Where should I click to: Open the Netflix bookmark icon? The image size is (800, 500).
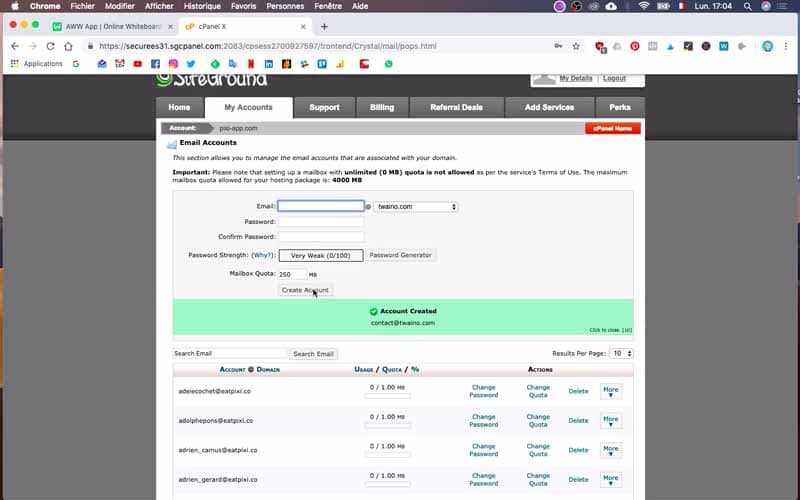[x=251, y=64]
